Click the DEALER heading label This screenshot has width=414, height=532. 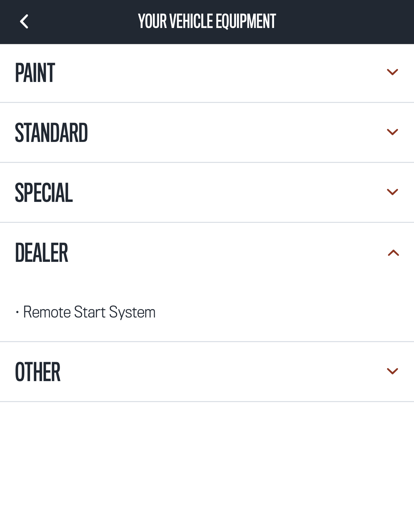click(x=42, y=253)
